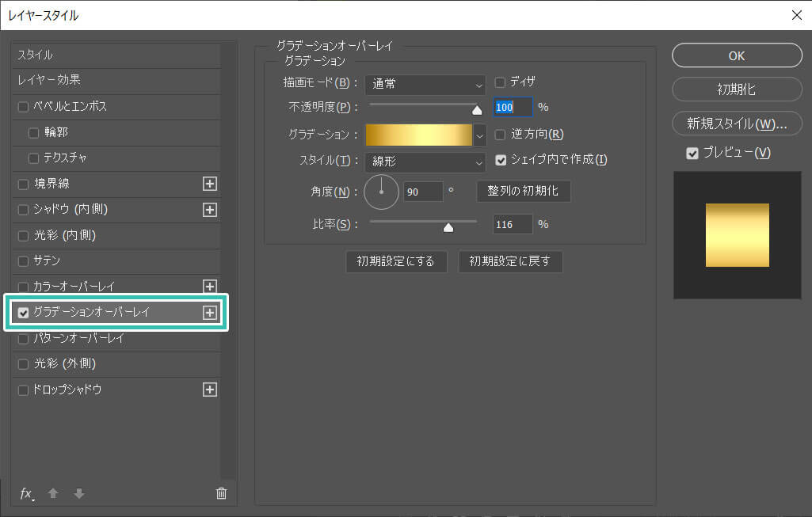Click the 整列の初期化 button
The height and width of the screenshot is (517, 812).
[523, 191]
